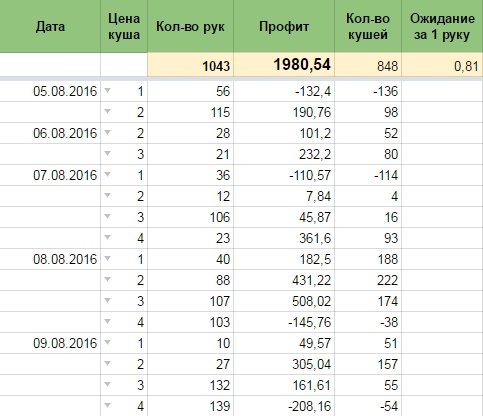The height and width of the screenshot is (416, 483).
Task: Open price dropdown in row with profit 305,04
Action: pos(107,363)
